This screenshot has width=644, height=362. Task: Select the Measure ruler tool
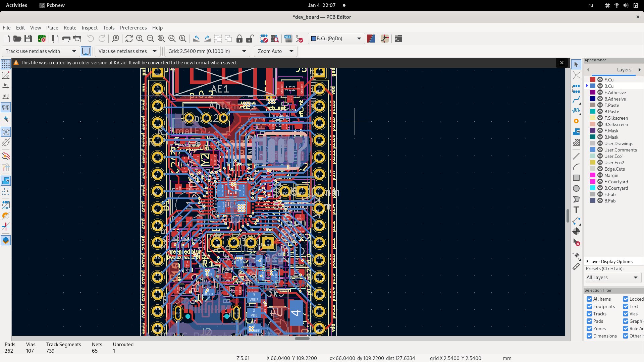click(576, 266)
